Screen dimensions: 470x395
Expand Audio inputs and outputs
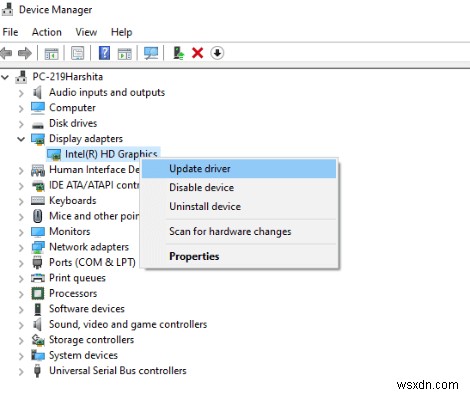[21, 93]
